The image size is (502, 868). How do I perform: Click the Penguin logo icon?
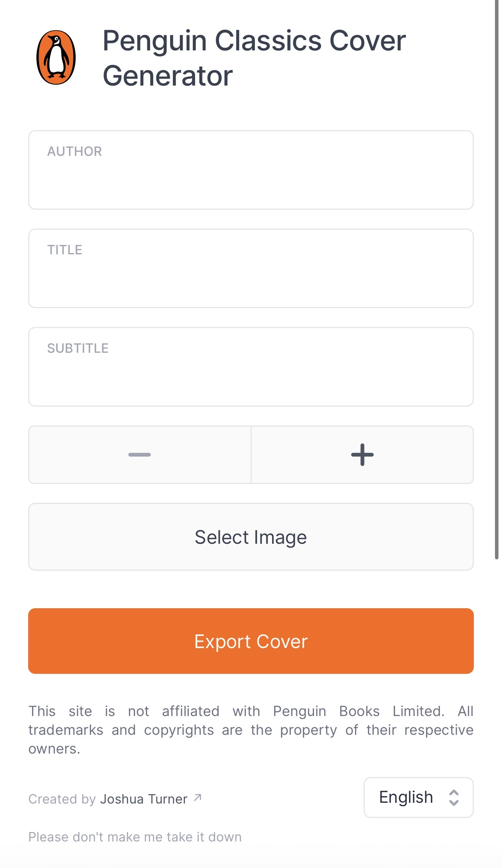coord(56,57)
